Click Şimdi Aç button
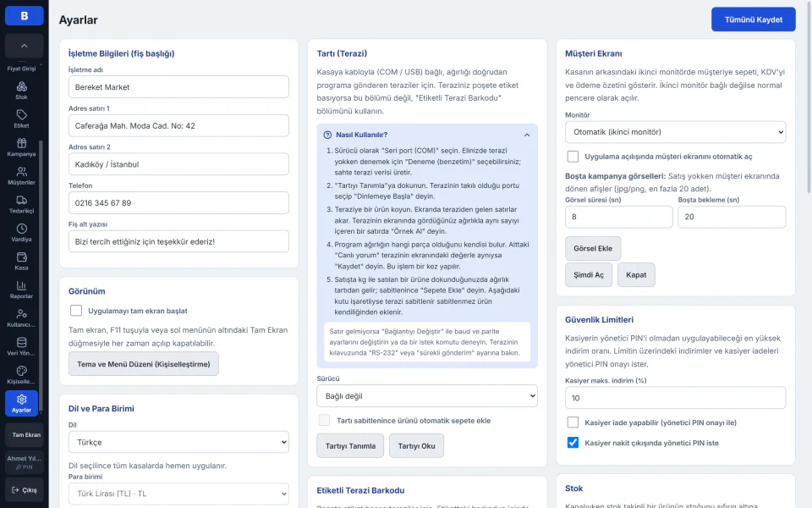The image size is (812, 508). click(589, 274)
